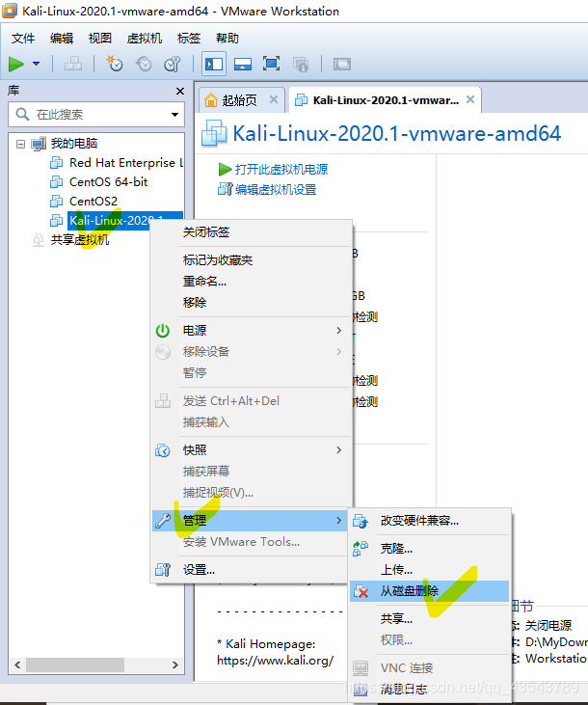Collapse the 我的电脑 tree node
Image resolution: width=588 pixels, height=705 pixels.
[x=20, y=144]
